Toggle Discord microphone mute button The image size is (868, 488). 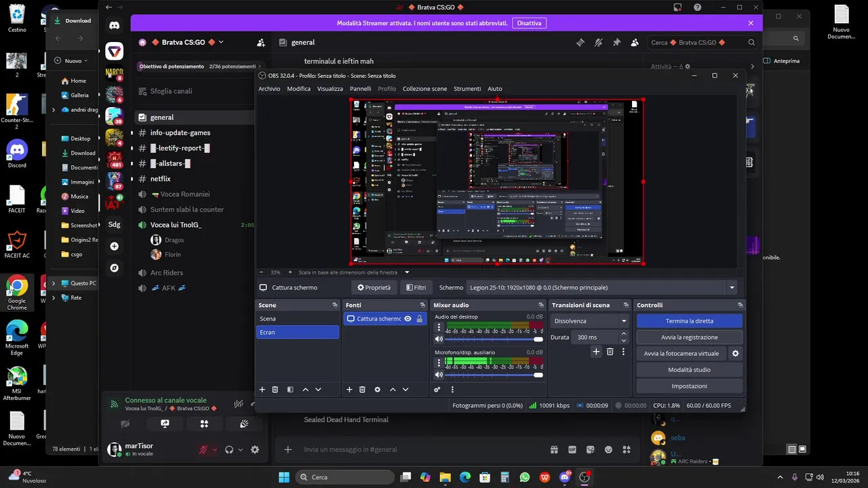pyautogui.click(x=203, y=449)
